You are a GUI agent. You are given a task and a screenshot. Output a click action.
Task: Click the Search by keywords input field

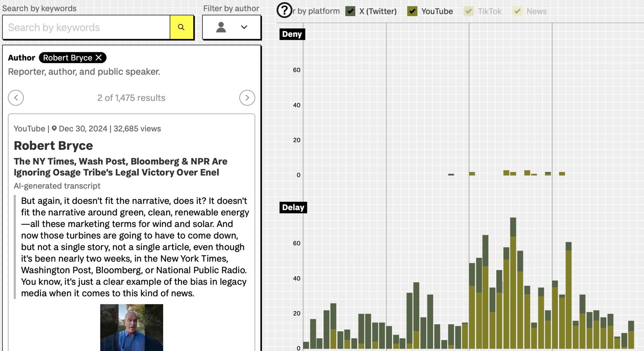(x=86, y=27)
